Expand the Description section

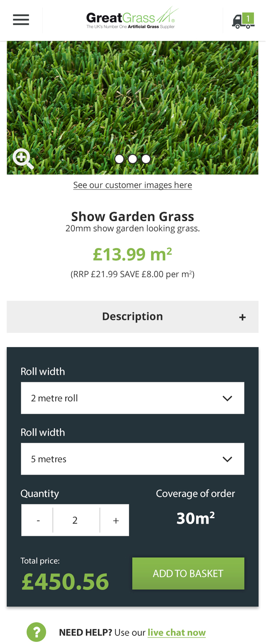click(x=132, y=316)
